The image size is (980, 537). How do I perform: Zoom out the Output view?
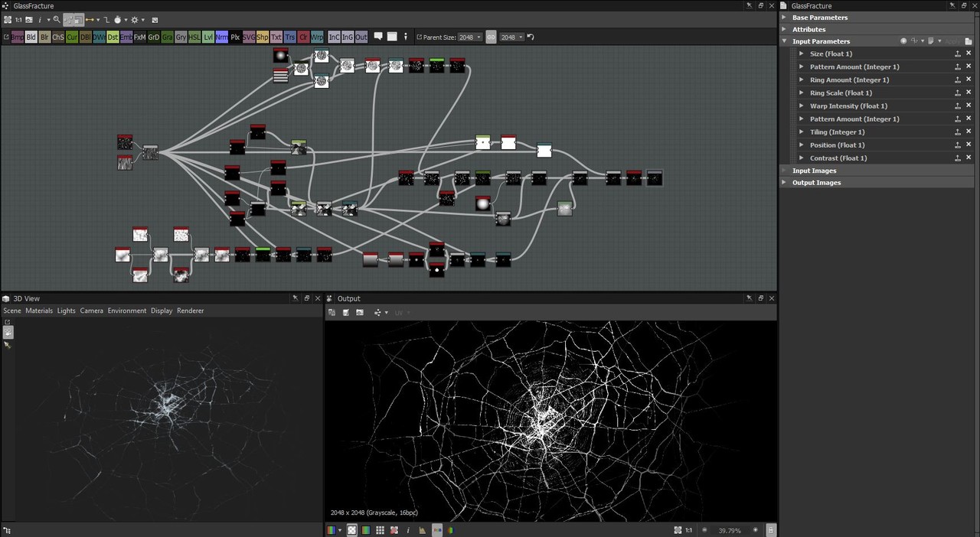coord(705,530)
